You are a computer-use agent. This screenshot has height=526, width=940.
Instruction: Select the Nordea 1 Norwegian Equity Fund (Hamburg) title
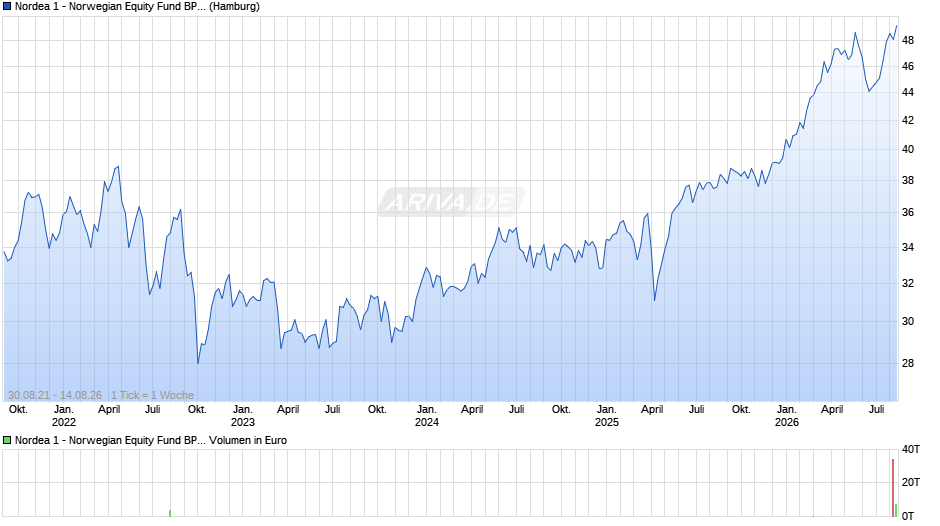click(137, 7)
